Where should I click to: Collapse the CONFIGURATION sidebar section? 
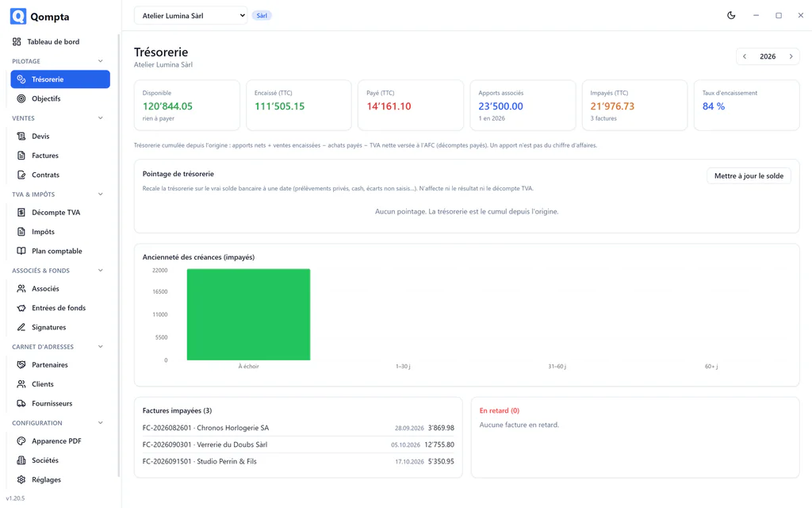coord(101,423)
